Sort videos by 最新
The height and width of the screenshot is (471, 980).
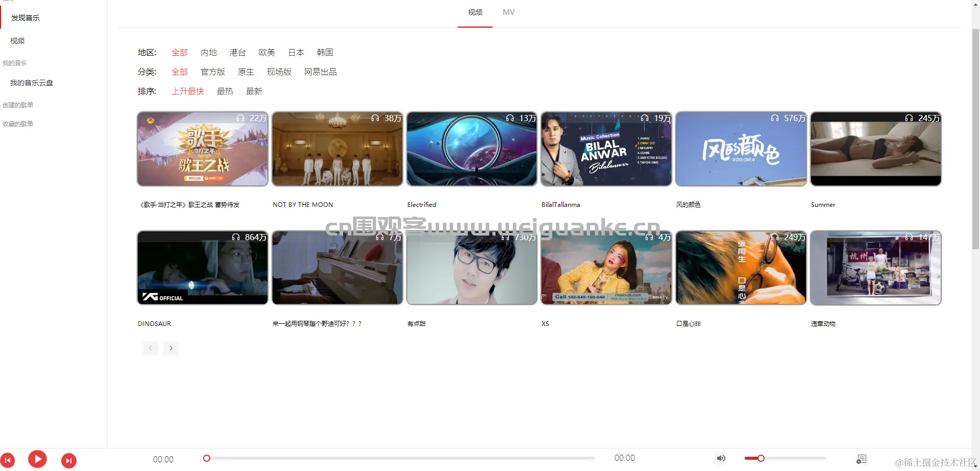click(254, 91)
